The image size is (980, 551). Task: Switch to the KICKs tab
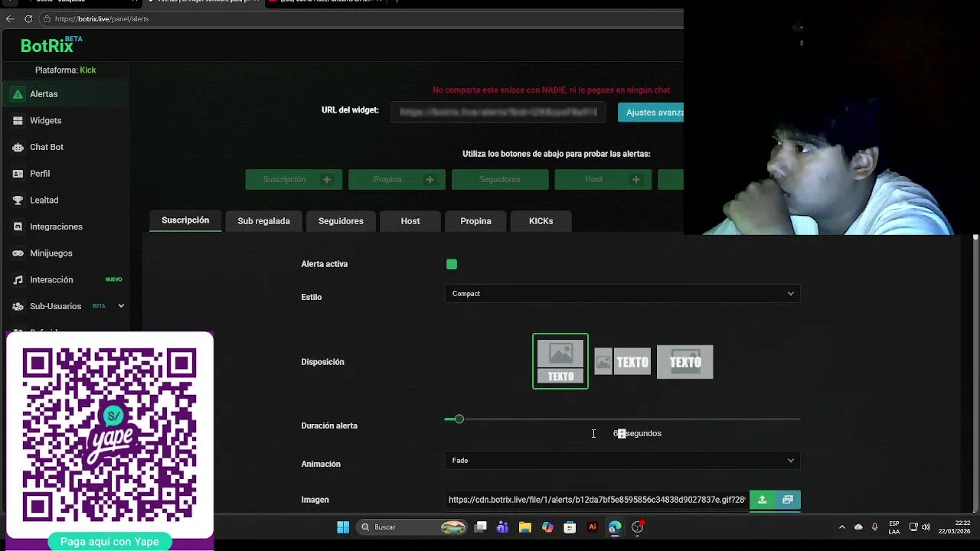[541, 221]
